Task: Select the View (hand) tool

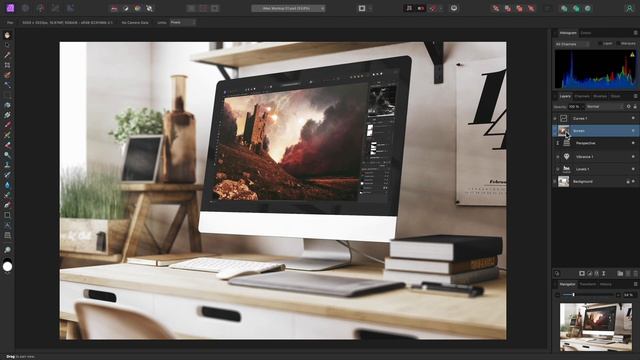Action: (x=7, y=35)
